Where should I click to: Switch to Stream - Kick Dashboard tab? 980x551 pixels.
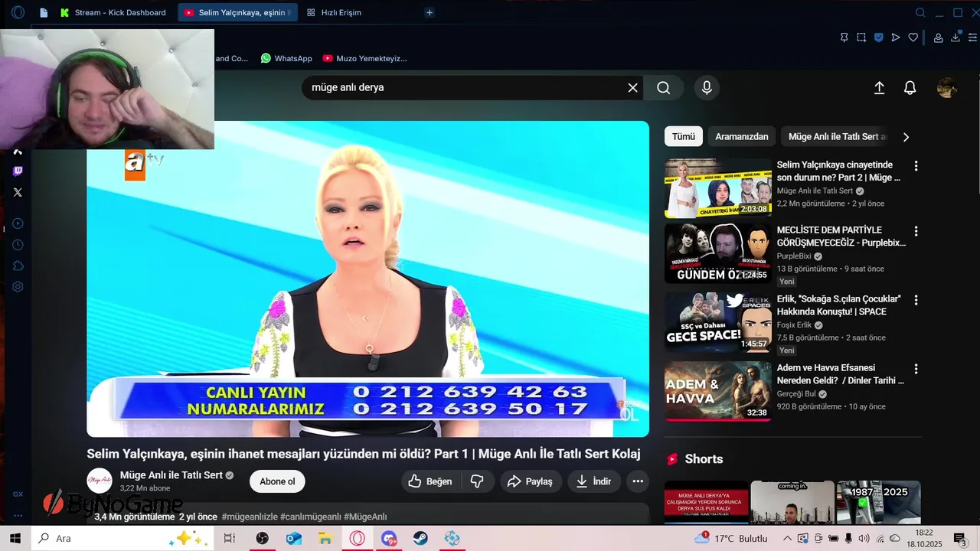pos(113,12)
